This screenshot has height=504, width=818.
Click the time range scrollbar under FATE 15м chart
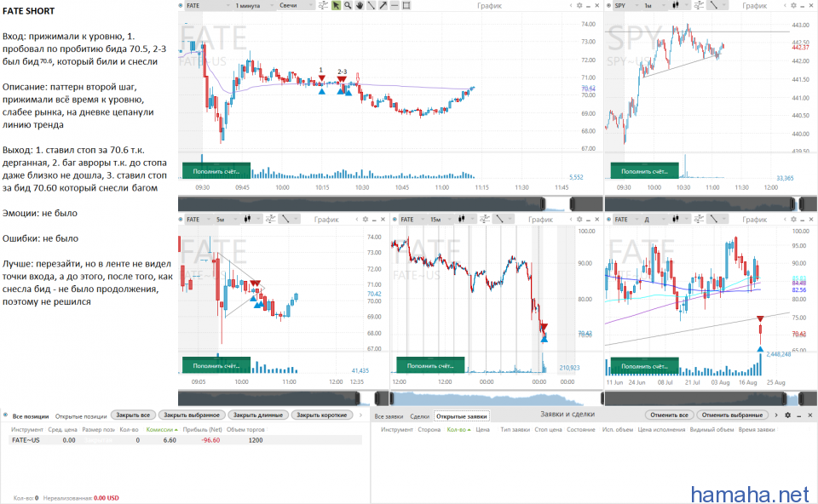coord(497,398)
